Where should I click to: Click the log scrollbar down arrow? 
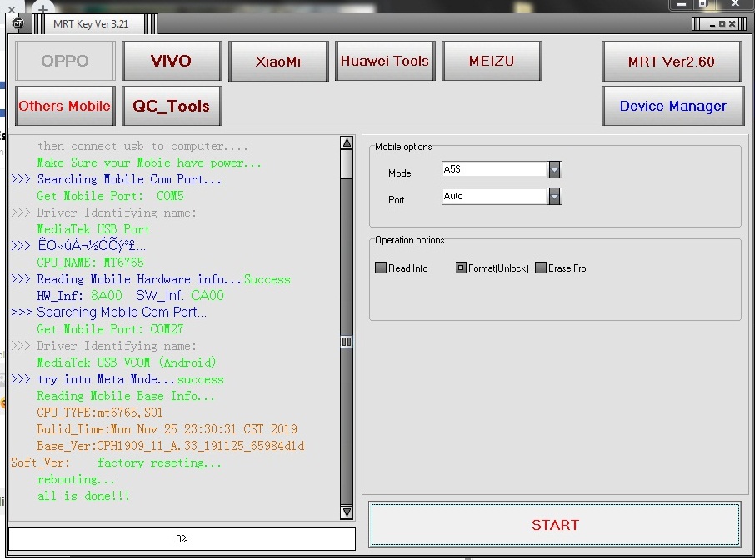click(x=346, y=512)
